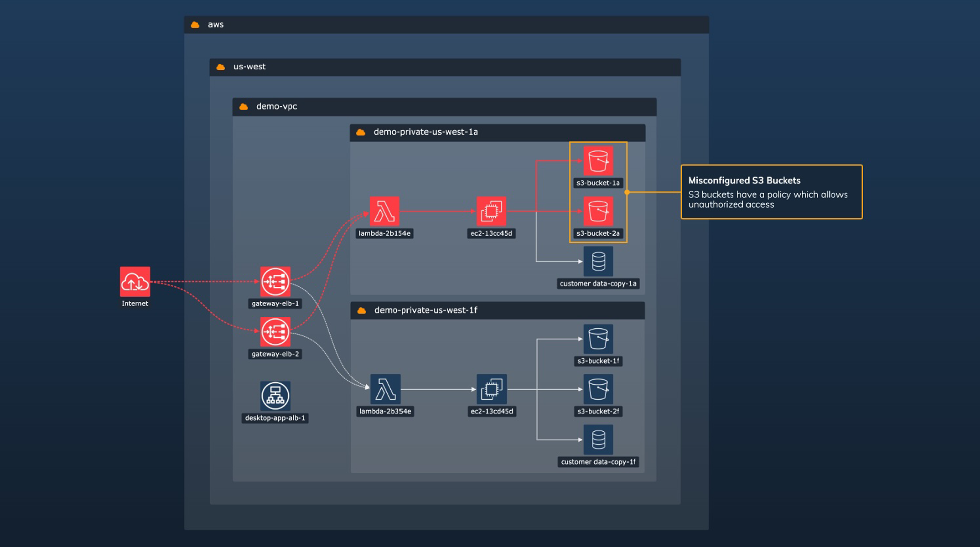Screen dimensions: 980x547
Task: Click the s3-bucket-1a bucket icon
Action: tap(598, 160)
